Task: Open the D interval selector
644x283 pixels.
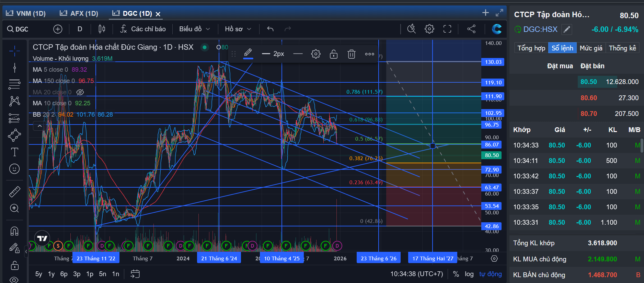Action: [x=80, y=29]
